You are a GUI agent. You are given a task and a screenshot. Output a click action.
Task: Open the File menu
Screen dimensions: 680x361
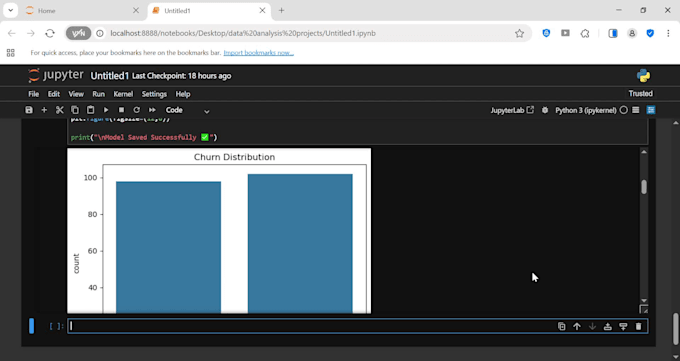click(x=33, y=94)
